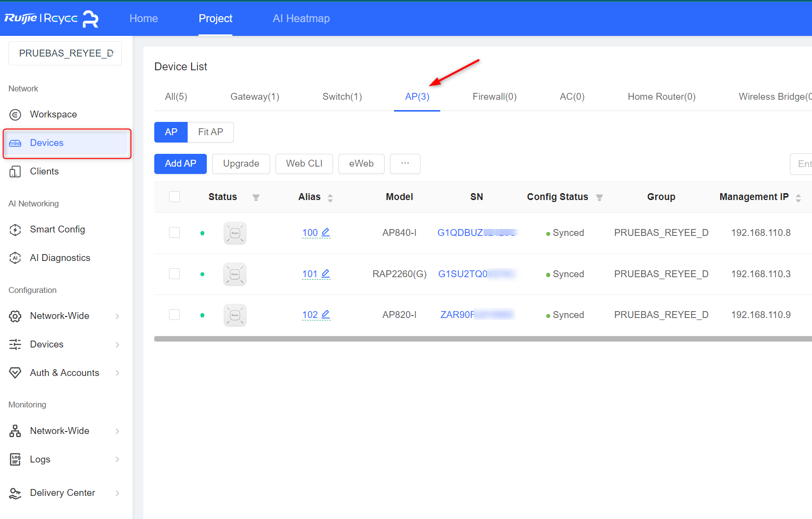The width and height of the screenshot is (812, 519).
Task: Click the edit pencil icon beside alias 100
Action: pos(326,232)
